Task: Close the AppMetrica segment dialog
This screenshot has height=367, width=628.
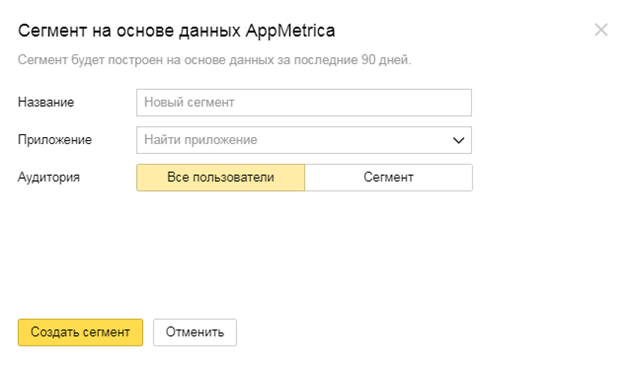Action: click(x=601, y=30)
